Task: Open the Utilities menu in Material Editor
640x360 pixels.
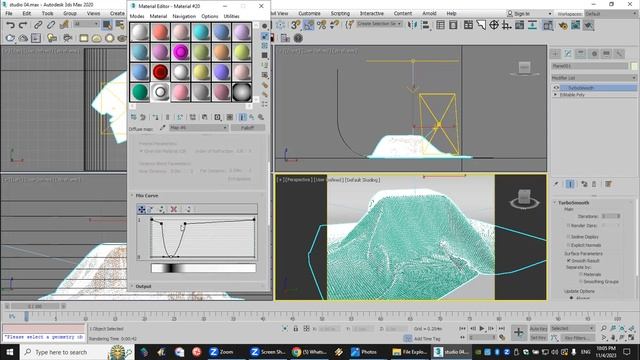Action: pos(231,16)
